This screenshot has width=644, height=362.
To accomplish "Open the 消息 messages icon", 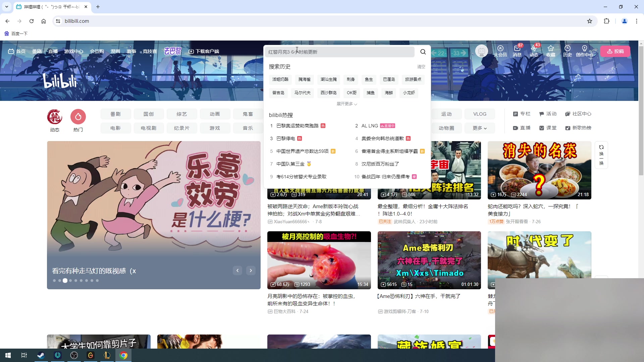I will pos(517,51).
